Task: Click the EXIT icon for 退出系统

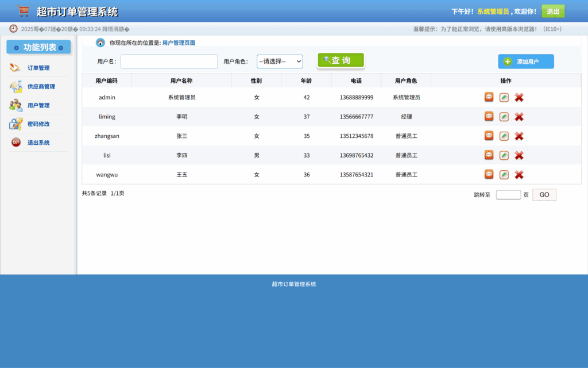Action: click(x=16, y=143)
